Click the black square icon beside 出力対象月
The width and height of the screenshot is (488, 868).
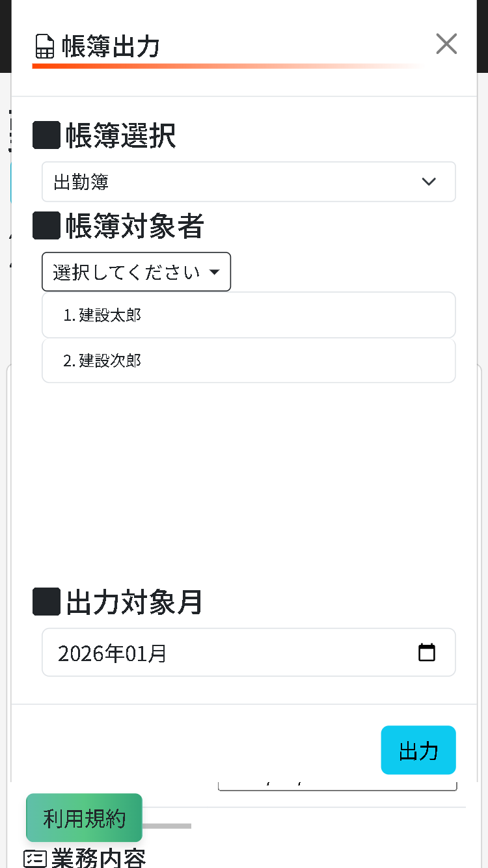[x=46, y=601]
